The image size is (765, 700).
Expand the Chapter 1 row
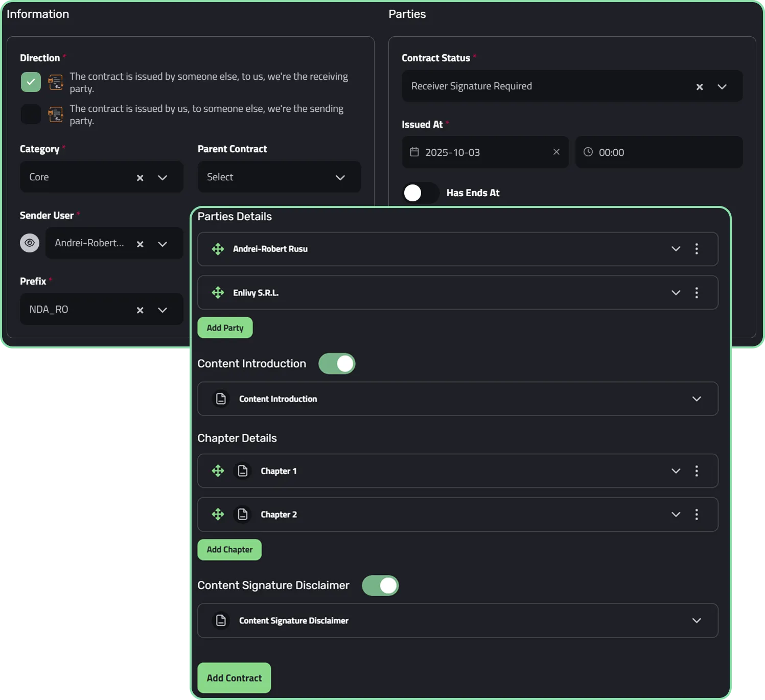click(x=676, y=471)
